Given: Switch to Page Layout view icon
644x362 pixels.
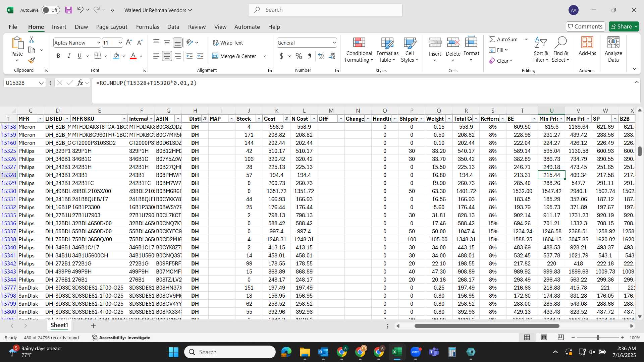Looking at the screenshot, I should (544, 338).
